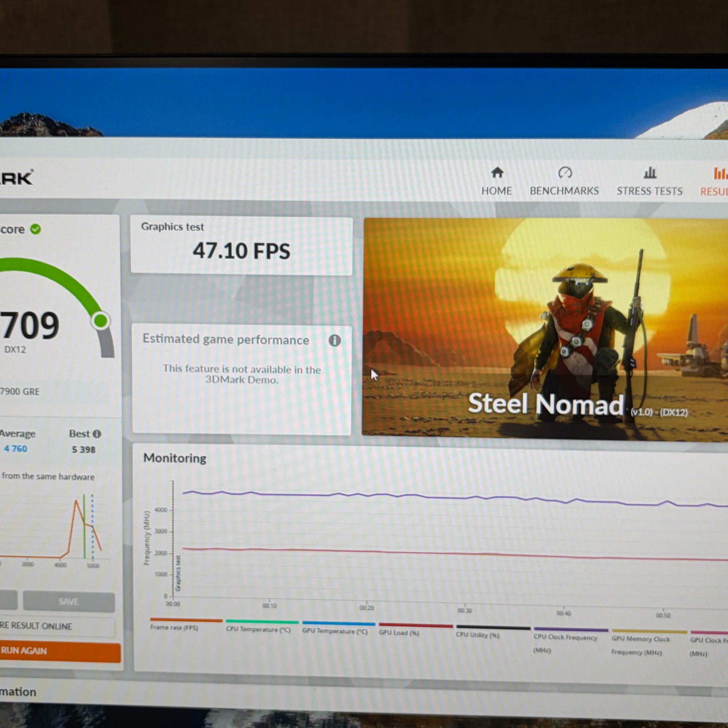
Task: Toggle the GPU Memory Clock Frequency legend
Action: click(x=649, y=642)
